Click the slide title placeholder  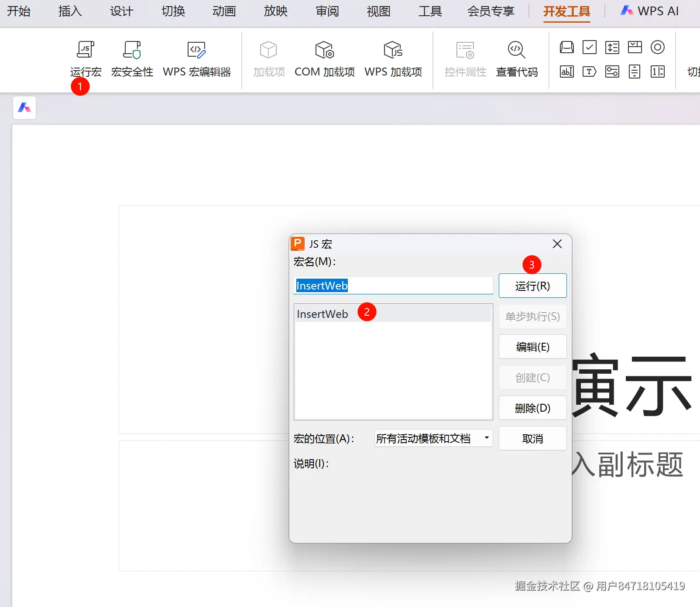[410, 320]
